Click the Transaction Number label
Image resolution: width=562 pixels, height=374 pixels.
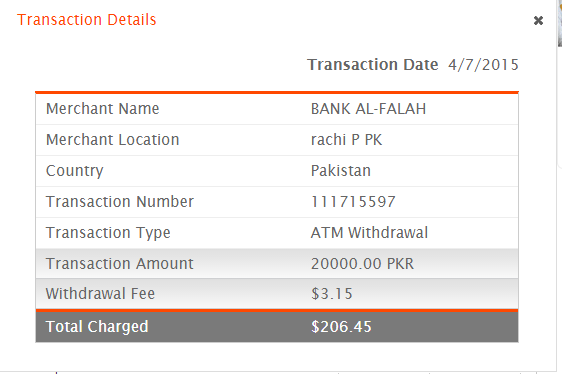point(120,202)
